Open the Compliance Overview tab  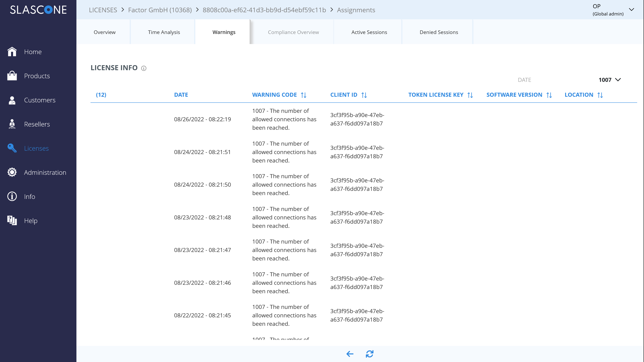coord(293,32)
